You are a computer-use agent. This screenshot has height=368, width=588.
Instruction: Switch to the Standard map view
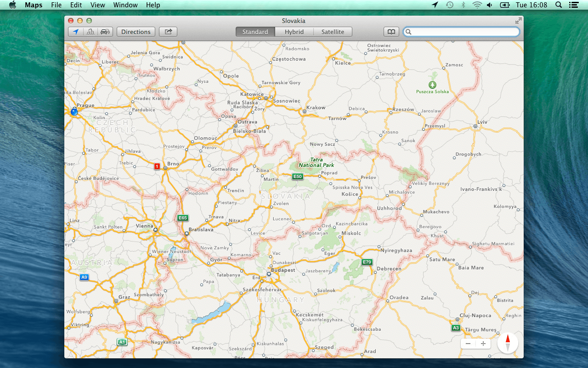255,32
